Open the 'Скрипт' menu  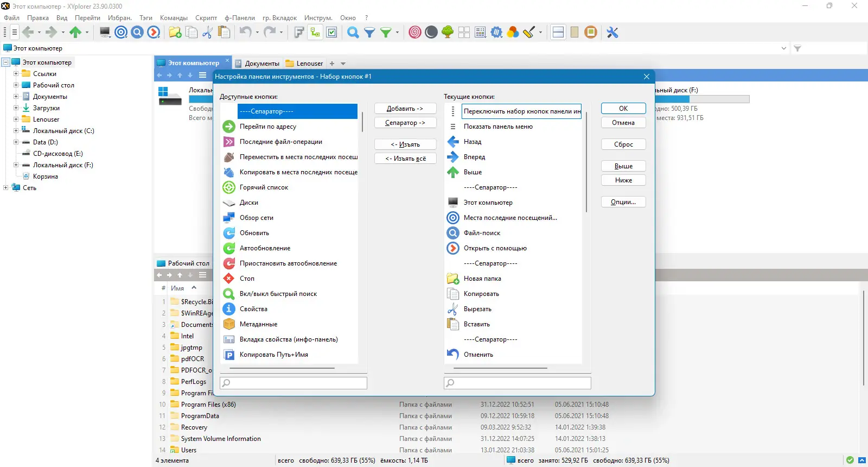[x=206, y=18]
